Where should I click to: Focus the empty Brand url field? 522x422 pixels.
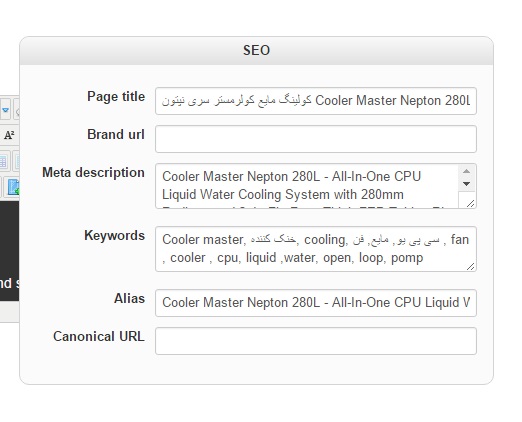[x=316, y=139]
